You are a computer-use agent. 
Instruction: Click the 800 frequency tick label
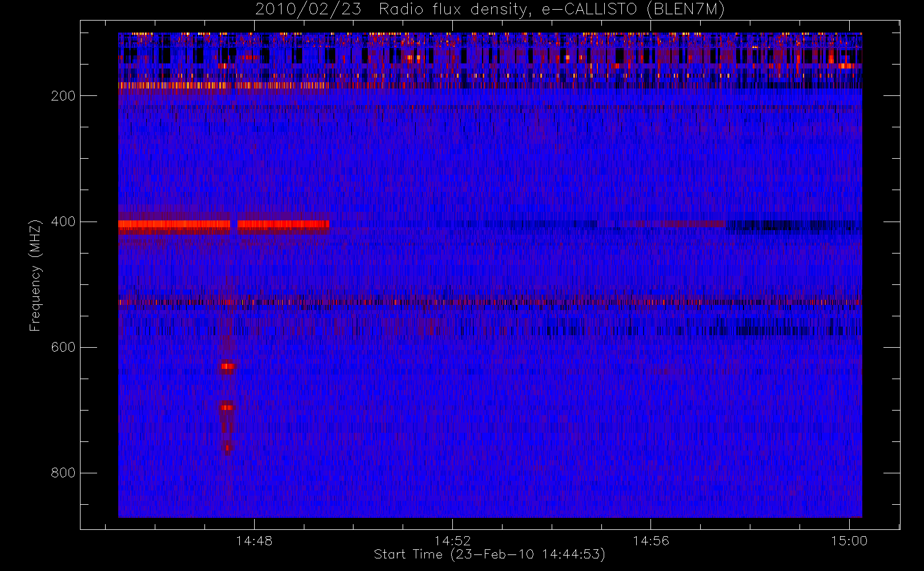[63, 473]
